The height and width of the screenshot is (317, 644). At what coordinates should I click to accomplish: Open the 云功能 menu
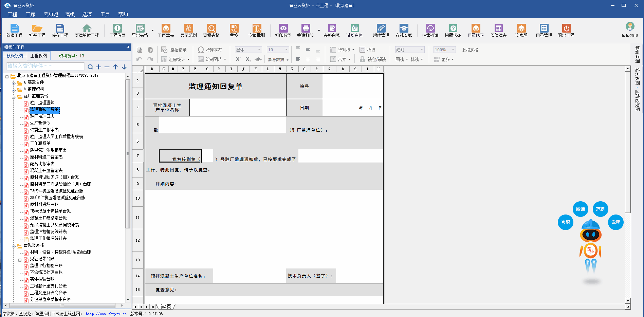pyautogui.click(x=51, y=14)
